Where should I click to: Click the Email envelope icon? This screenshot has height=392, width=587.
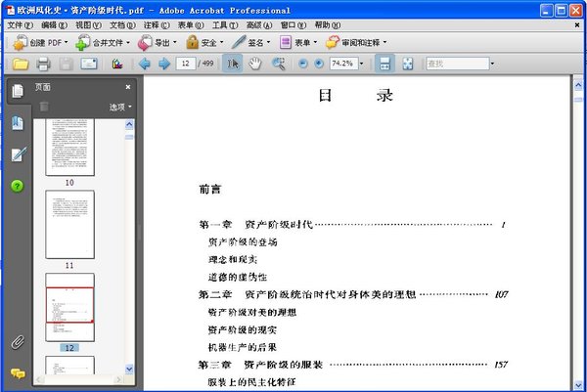coord(89,64)
